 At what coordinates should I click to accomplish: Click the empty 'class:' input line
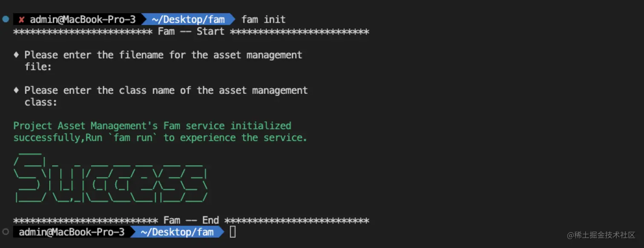[x=41, y=102]
